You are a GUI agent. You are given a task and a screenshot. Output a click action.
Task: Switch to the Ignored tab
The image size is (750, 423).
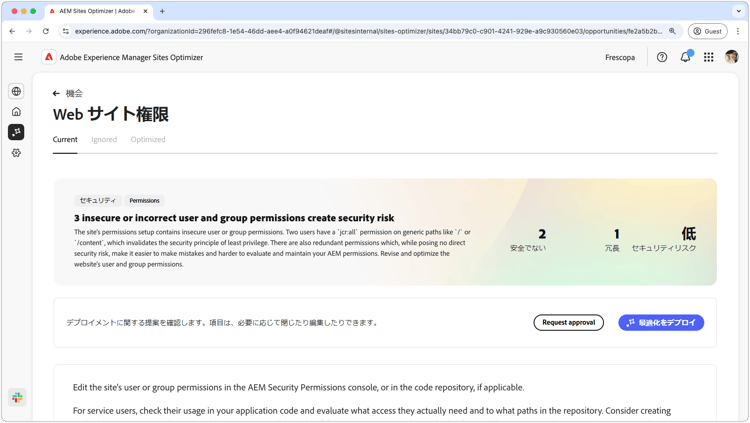click(104, 139)
